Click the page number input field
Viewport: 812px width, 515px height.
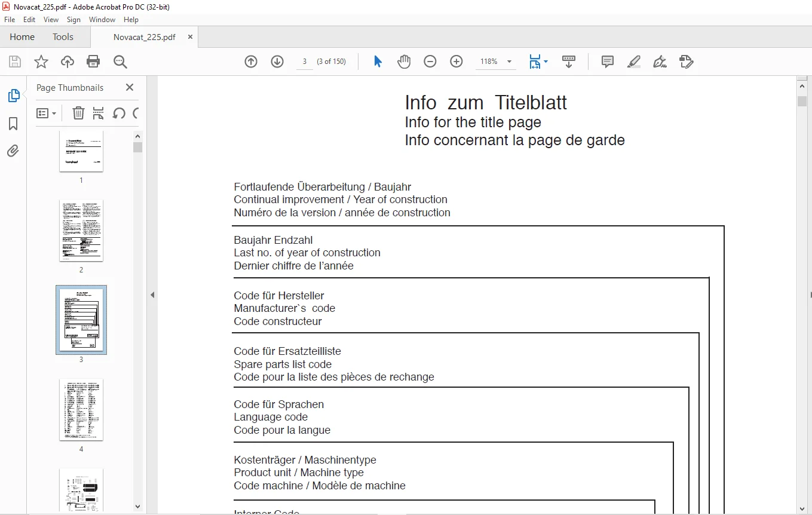click(x=305, y=62)
